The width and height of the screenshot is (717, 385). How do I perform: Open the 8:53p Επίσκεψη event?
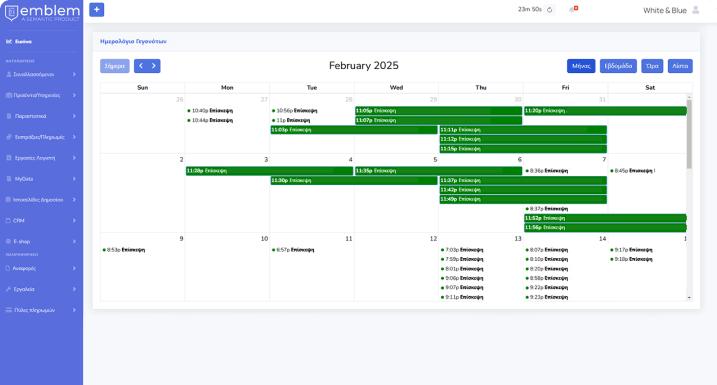(123, 250)
